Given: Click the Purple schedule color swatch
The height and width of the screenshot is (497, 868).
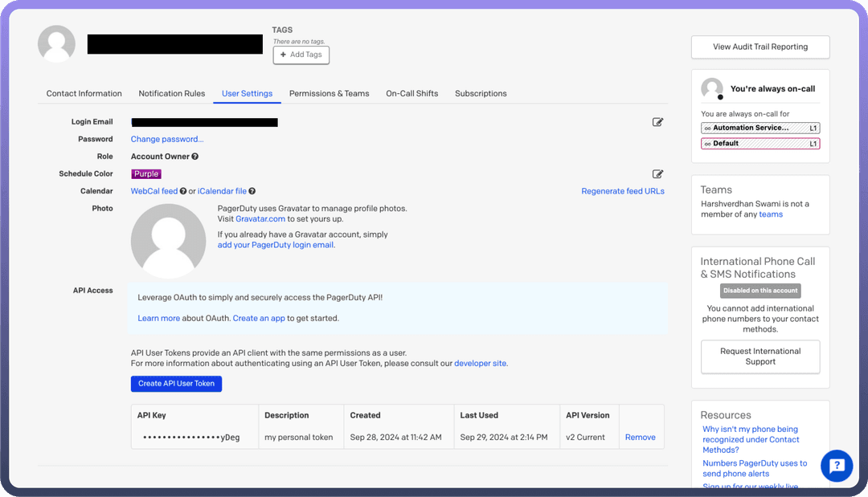Looking at the screenshot, I should 146,174.
